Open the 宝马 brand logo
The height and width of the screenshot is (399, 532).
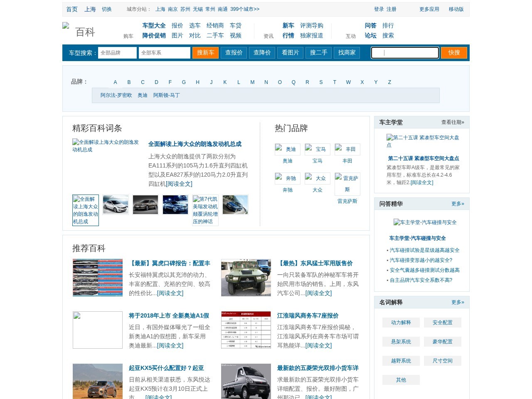tap(317, 149)
